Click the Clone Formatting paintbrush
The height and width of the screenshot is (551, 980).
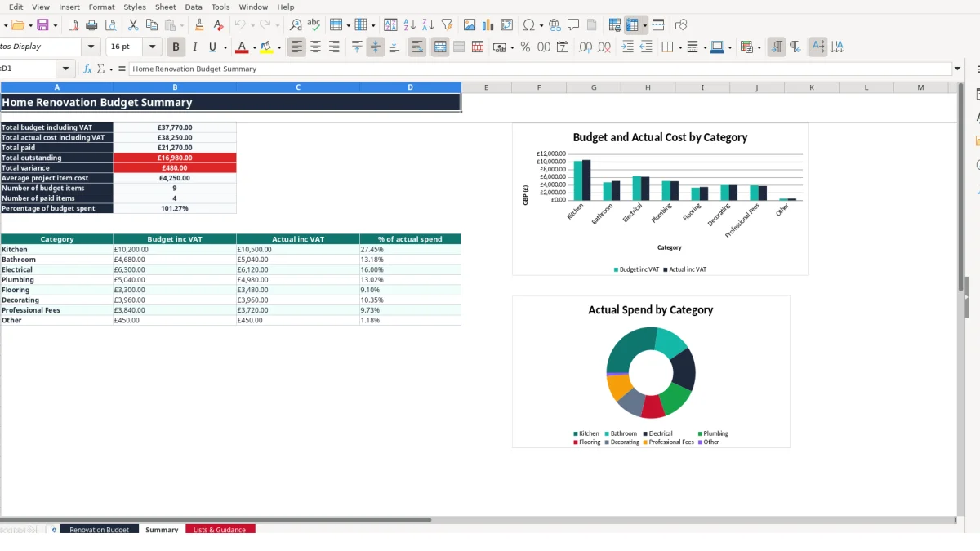[x=199, y=25]
